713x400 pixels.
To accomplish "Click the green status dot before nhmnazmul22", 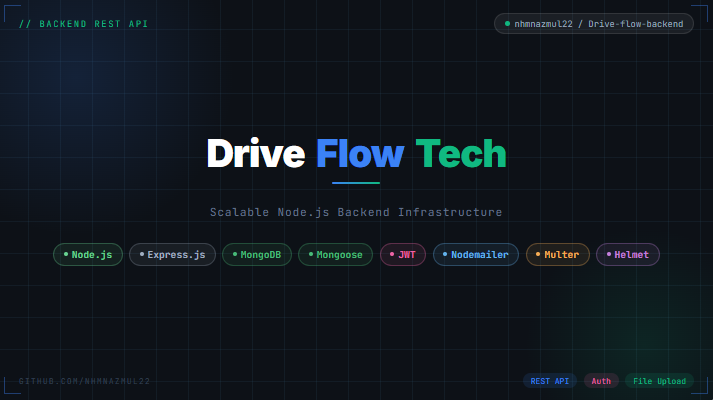I will point(507,24).
